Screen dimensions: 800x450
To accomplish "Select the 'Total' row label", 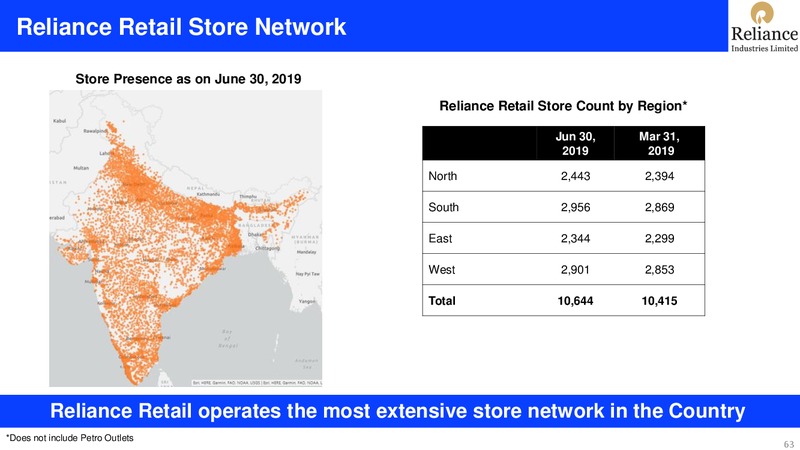I will pyautogui.click(x=442, y=301).
